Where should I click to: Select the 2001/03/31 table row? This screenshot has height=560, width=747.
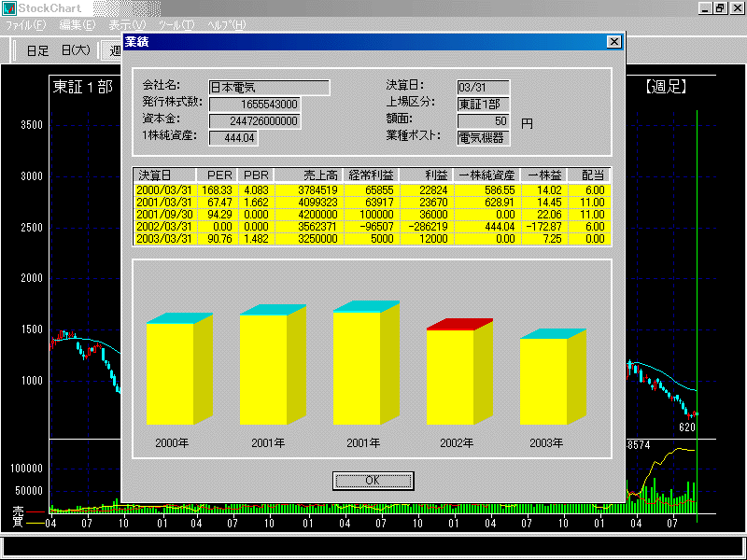[372, 203]
